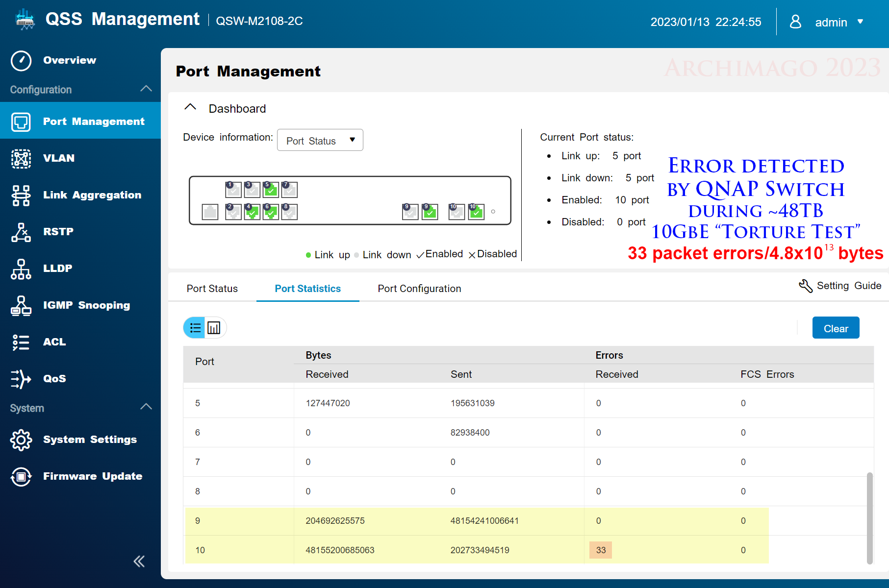Select green port 4 in the diagram
Viewport: 889px width, 588px height.
click(252, 212)
